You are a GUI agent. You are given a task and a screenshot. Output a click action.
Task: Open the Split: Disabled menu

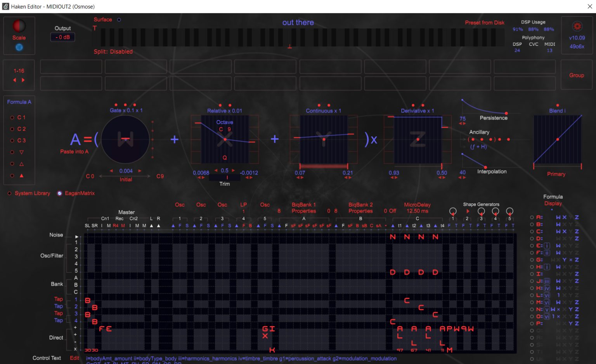(x=113, y=52)
